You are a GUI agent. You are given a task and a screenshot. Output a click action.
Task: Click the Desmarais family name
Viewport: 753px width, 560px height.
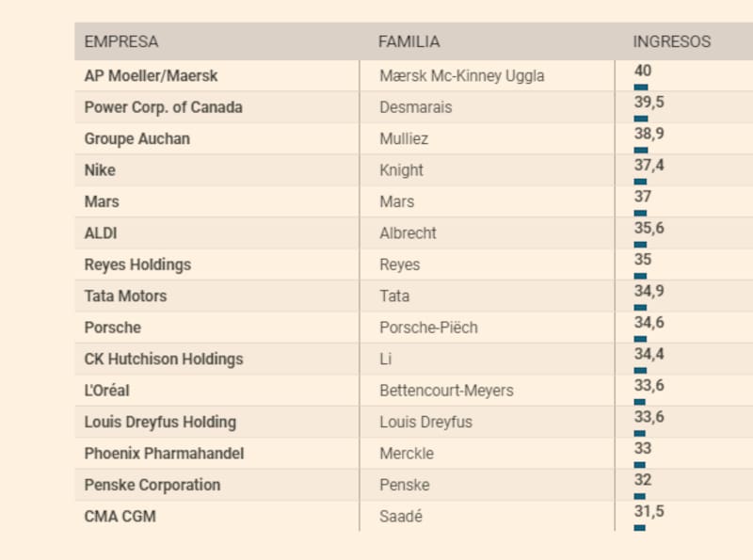click(415, 107)
